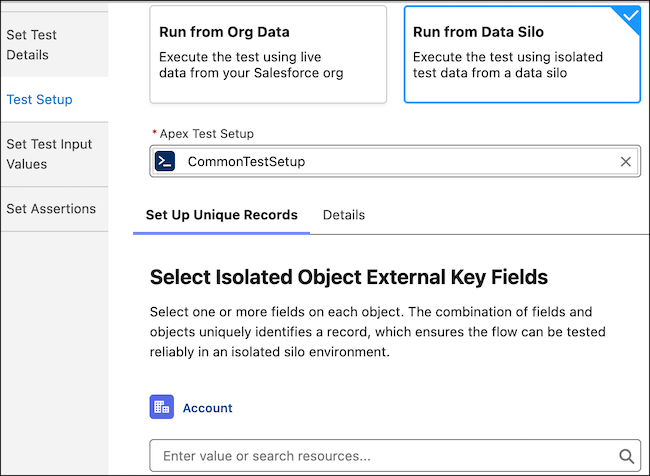Select the Run from Org Data card
Image resolution: width=650 pixels, height=476 pixels.
268,54
